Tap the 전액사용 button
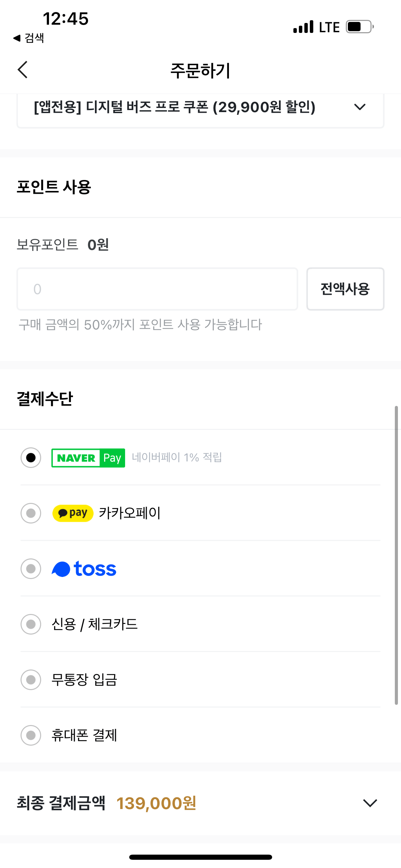This screenshot has width=401, height=868. (345, 289)
